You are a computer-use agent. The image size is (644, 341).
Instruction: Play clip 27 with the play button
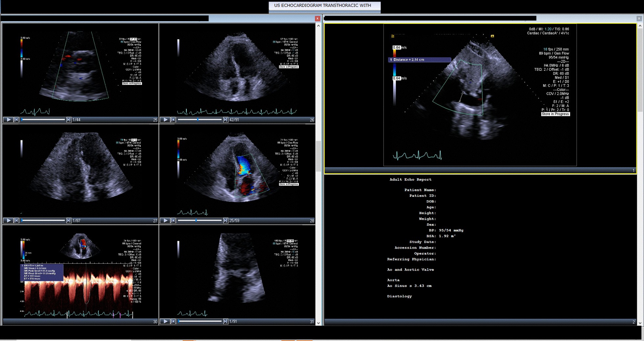[9, 221]
